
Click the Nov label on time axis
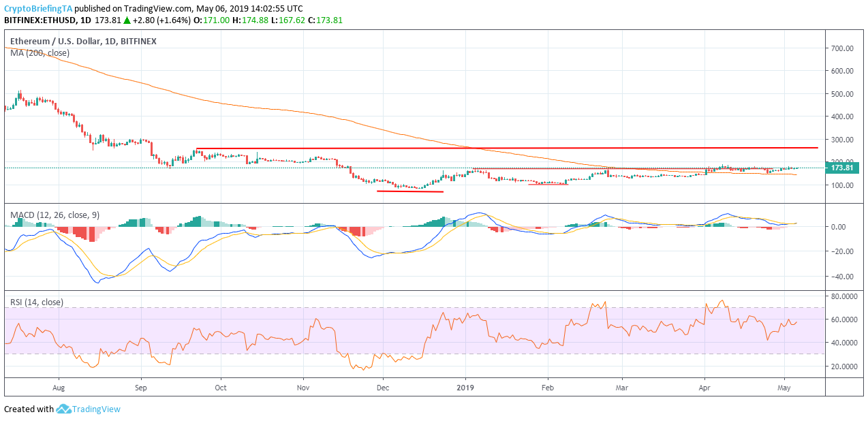(x=303, y=388)
